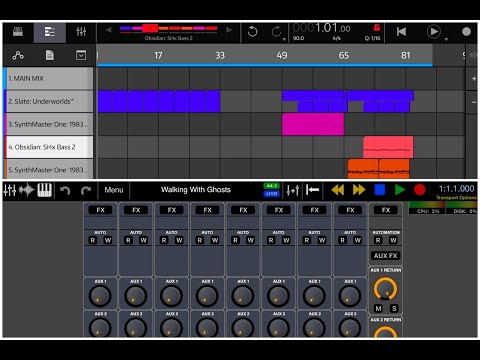This screenshot has width=480, height=360.
Task: Select the magenta clip on track 3
Action: (x=313, y=124)
